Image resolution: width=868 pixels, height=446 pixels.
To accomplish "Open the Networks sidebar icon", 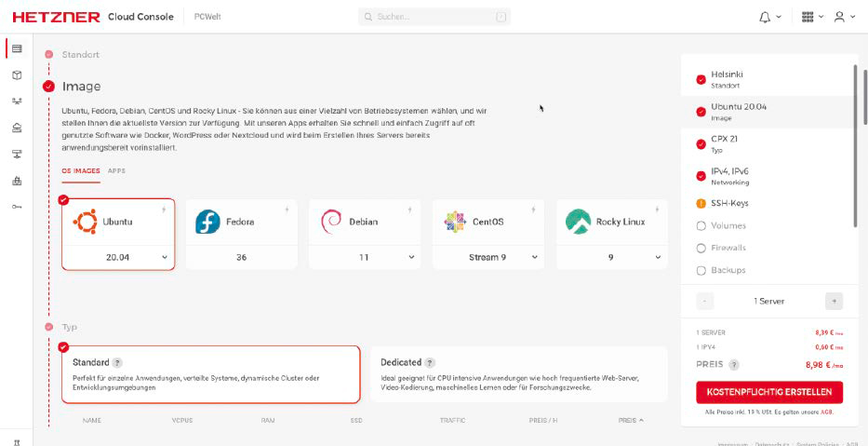I will click(x=17, y=154).
